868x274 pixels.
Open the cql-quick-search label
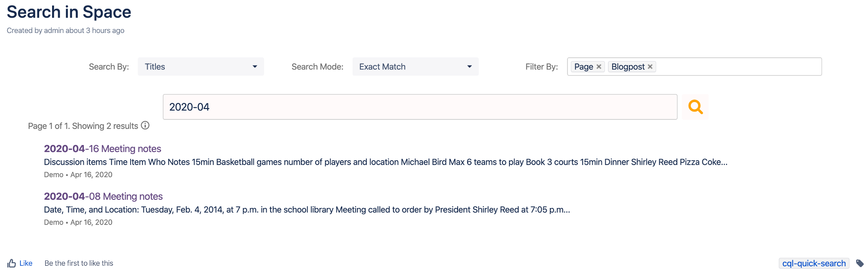(x=814, y=263)
